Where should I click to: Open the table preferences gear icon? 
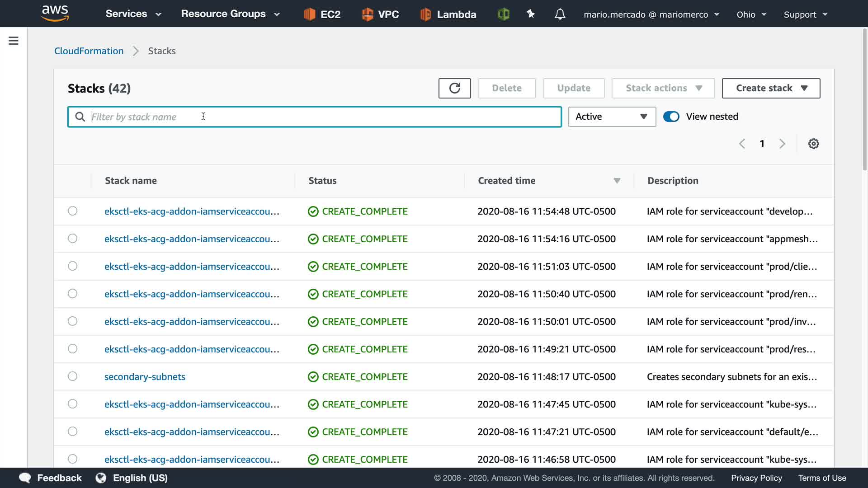[x=813, y=144]
